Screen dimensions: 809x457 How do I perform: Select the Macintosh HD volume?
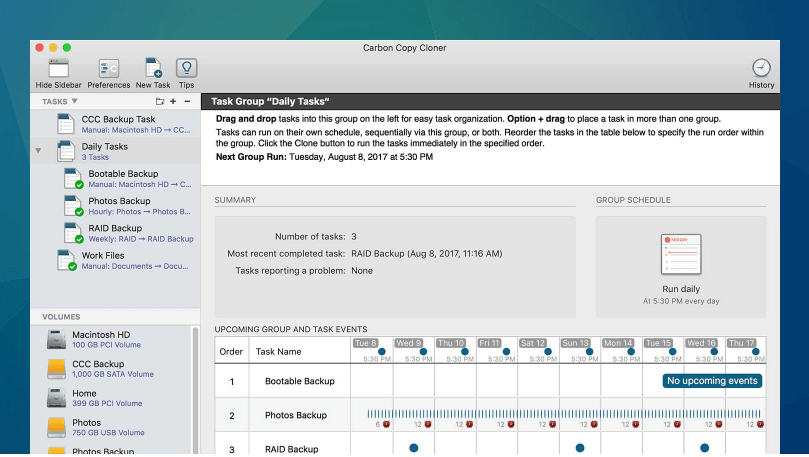click(x=111, y=339)
